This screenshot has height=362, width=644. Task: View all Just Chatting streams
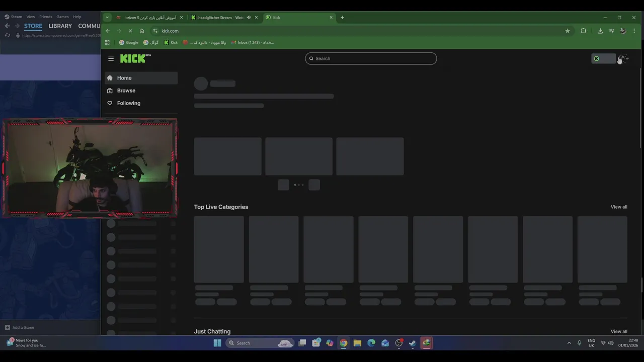619,331
